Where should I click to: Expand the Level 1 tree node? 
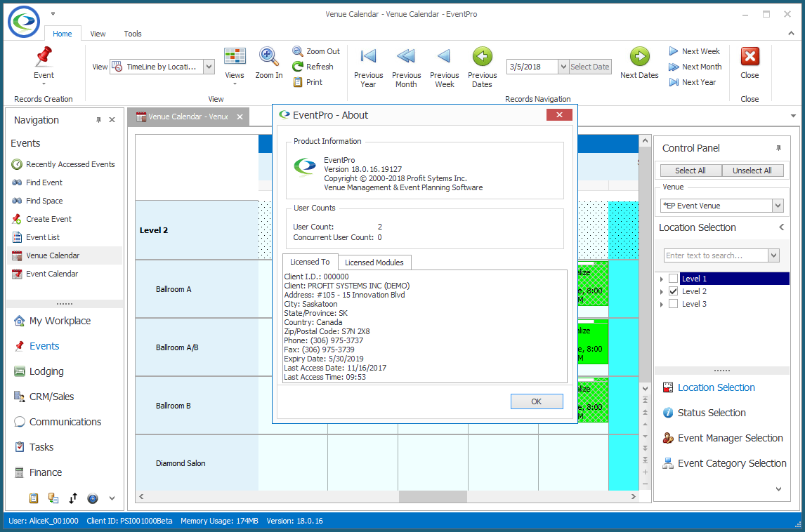(661, 279)
